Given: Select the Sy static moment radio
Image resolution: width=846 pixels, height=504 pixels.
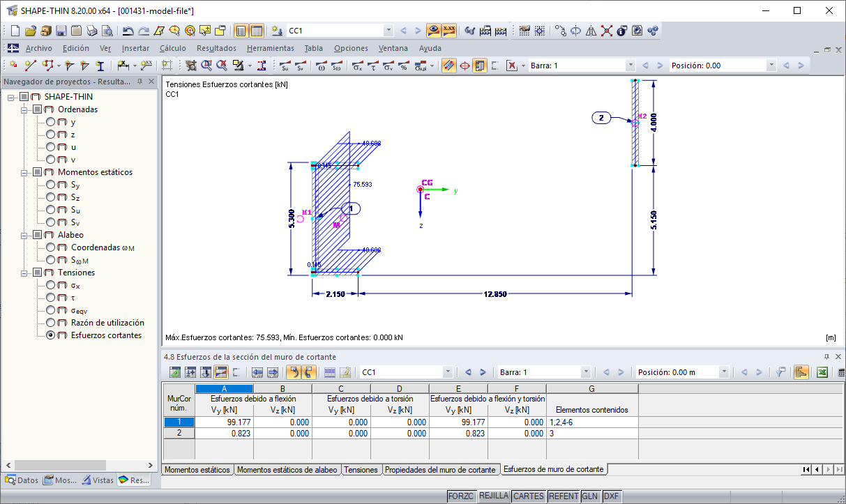Looking at the screenshot, I should point(50,185).
